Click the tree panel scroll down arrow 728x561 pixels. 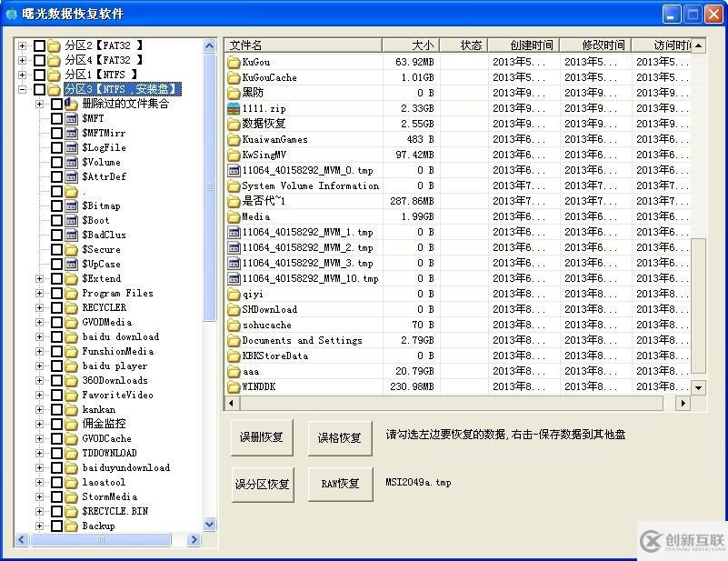click(210, 525)
